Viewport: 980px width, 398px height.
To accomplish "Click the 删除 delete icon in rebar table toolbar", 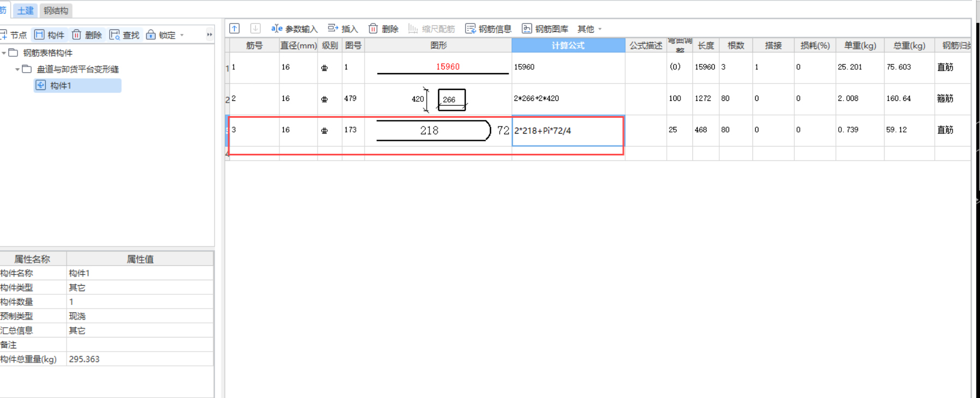I will click(x=373, y=28).
